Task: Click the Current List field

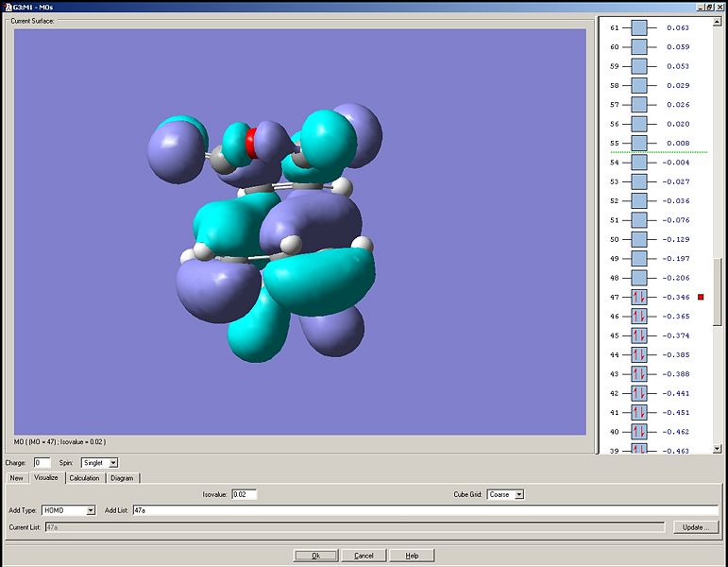Action: click(x=355, y=527)
